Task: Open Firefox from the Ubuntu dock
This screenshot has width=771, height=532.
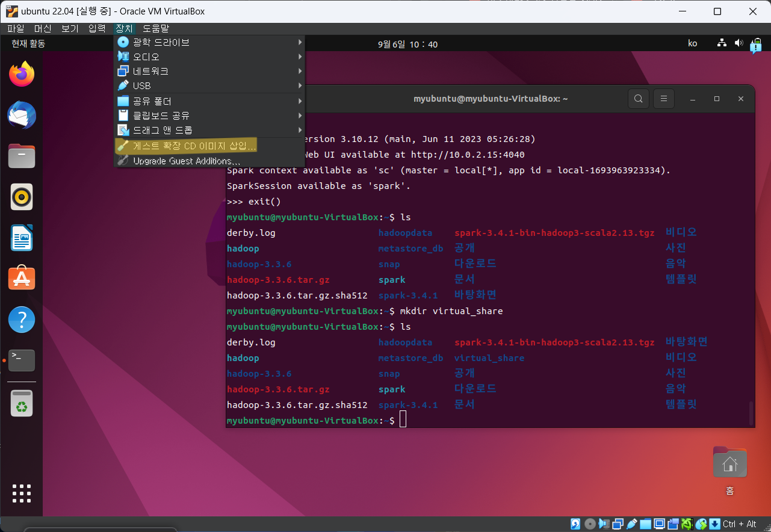Action: coord(22,74)
